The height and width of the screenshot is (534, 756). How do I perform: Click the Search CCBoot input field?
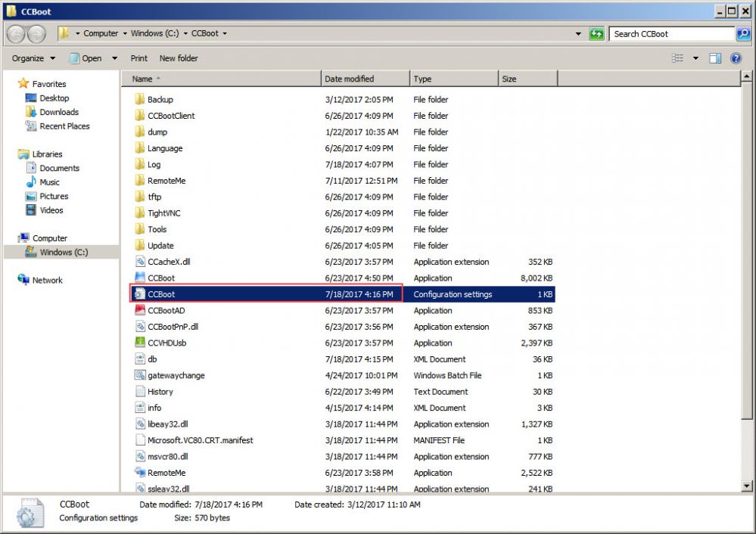[x=672, y=34]
